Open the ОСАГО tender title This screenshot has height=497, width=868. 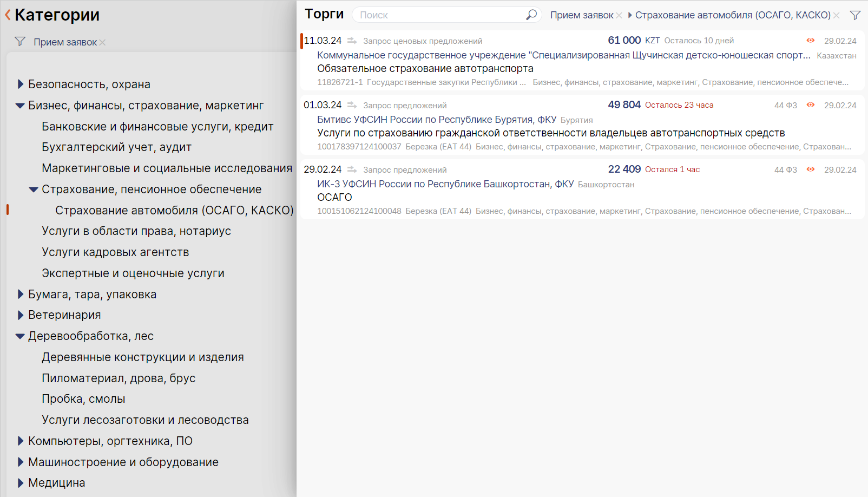334,198
